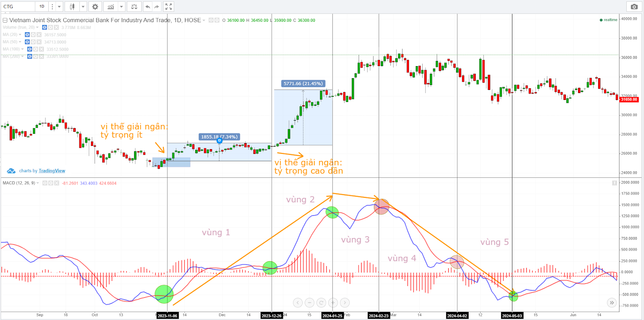Viewport: 644px width, 320px height.
Task: Select the 2024-05-03 date marker
Action: tap(512, 316)
